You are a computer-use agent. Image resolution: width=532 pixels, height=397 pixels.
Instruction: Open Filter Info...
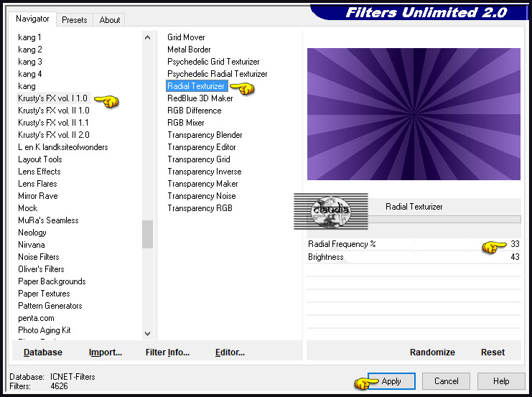tap(167, 352)
